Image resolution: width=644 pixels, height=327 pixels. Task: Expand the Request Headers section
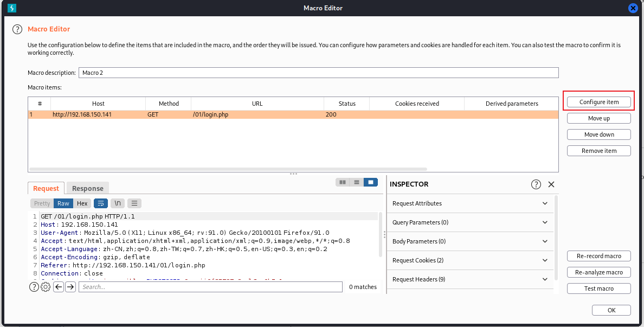[x=469, y=279]
